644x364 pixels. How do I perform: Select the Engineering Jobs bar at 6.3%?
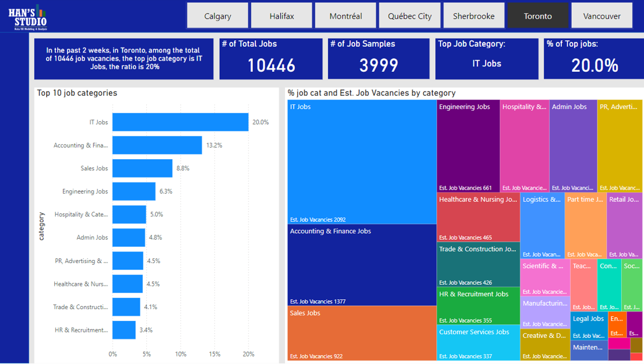coord(134,191)
